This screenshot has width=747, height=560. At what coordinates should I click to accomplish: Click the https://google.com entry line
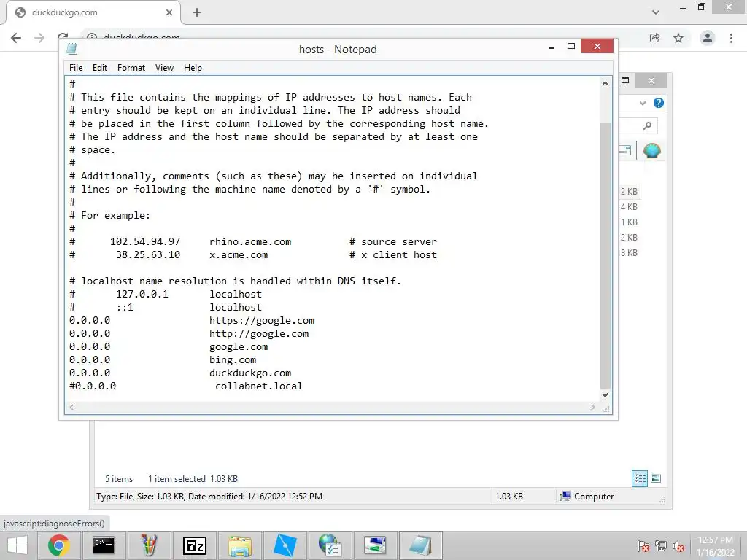[x=192, y=321]
